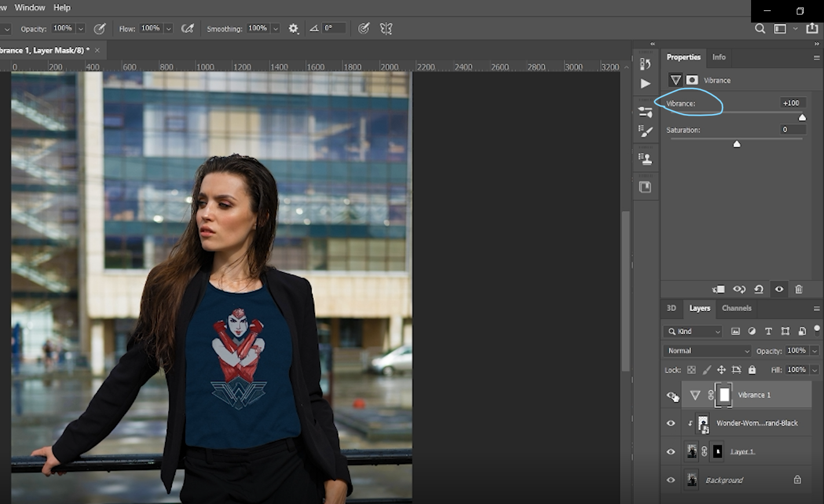Open the Window menu

(30, 8)
